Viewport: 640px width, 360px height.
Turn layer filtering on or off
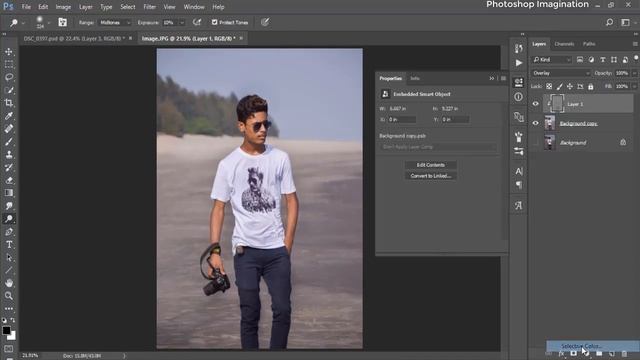(636, 59)
